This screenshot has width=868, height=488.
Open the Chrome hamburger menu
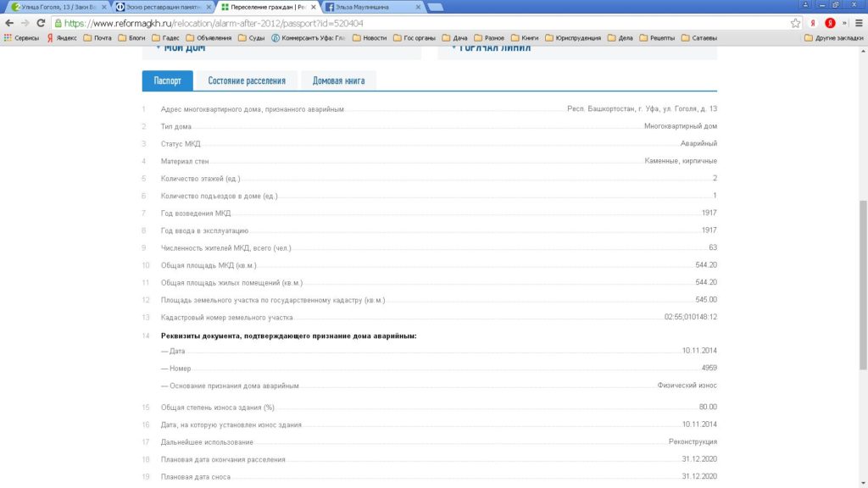(858, 23)
